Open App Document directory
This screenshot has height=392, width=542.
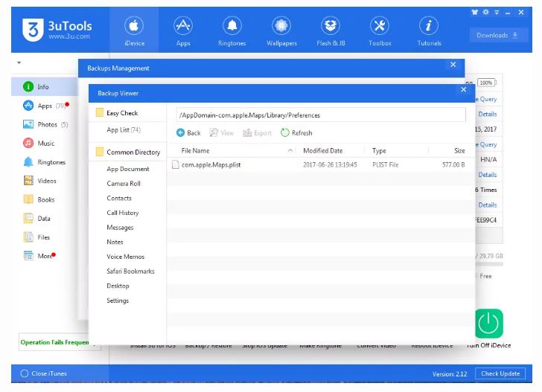[127, 169]
